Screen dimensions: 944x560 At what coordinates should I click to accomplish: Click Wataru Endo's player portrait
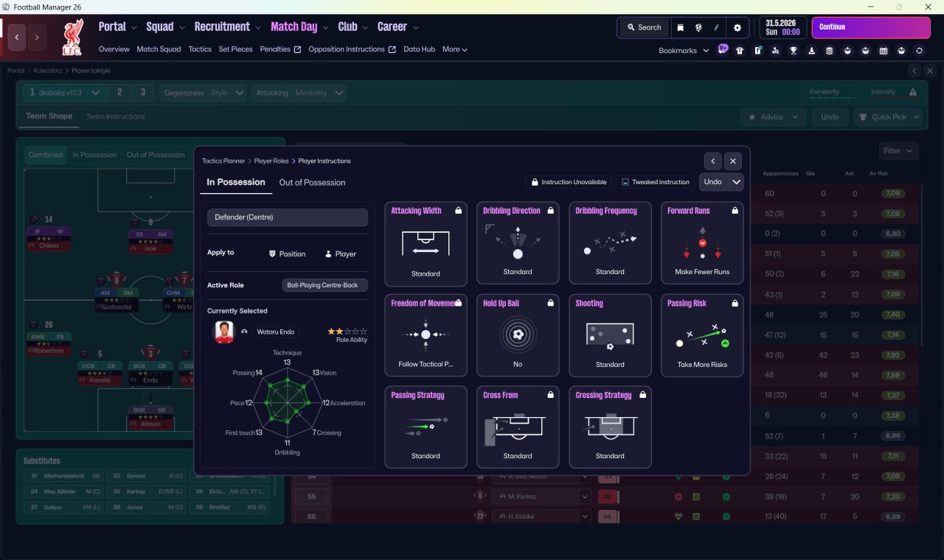pyautogui.click(x=223, y=332)
